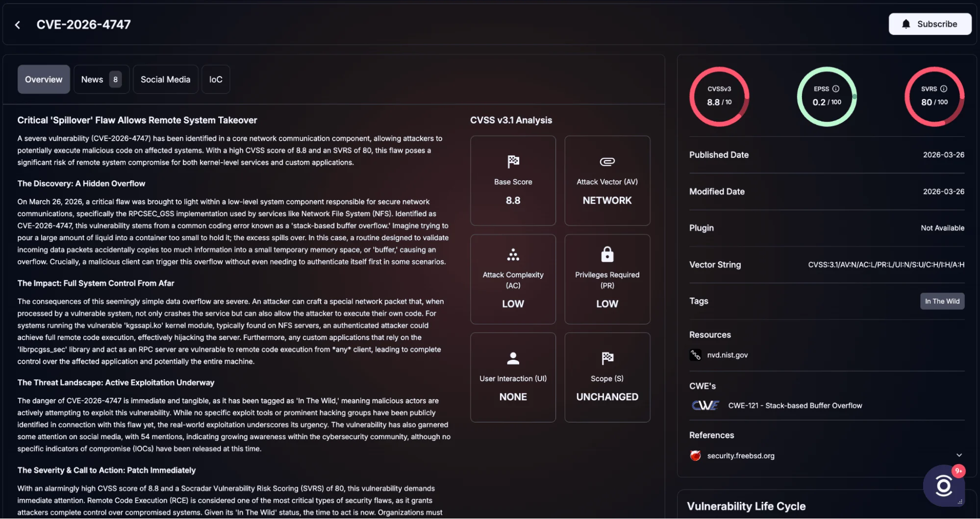Click the vector string CVSS:3.1/AV:N/AC:L value
The width and height of the screenshot is (980, 519).
[x=886, y=265]
